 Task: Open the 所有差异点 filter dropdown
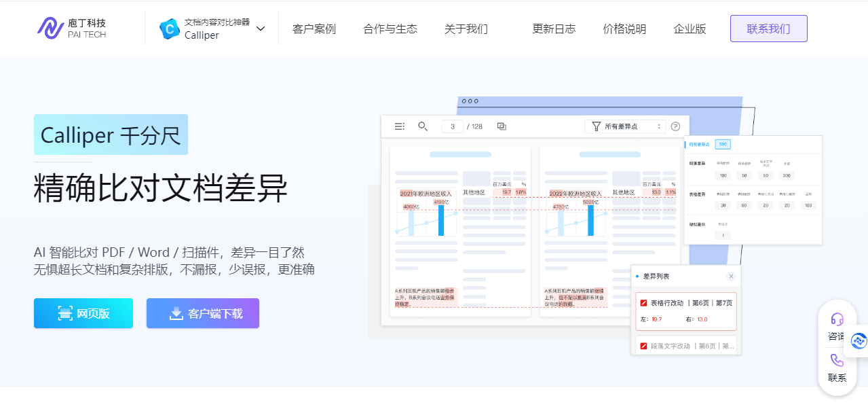click(x=625, y=126)
